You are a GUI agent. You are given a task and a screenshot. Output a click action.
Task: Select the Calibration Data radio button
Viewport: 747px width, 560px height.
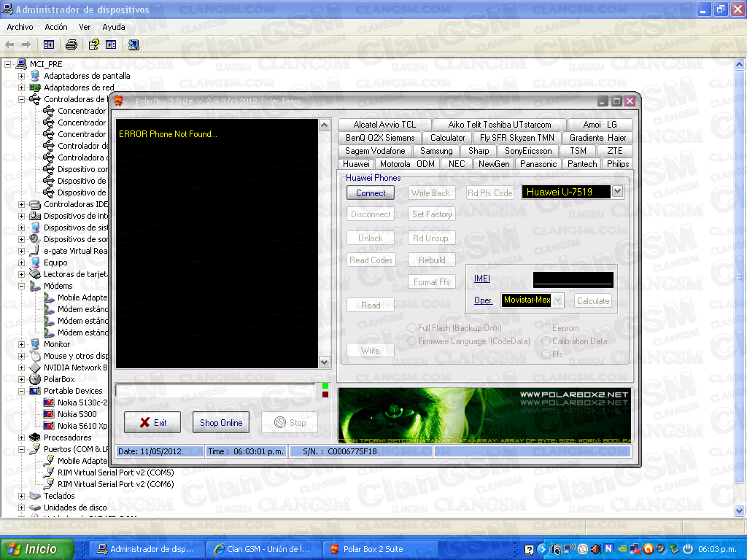[x=546, y=341]
